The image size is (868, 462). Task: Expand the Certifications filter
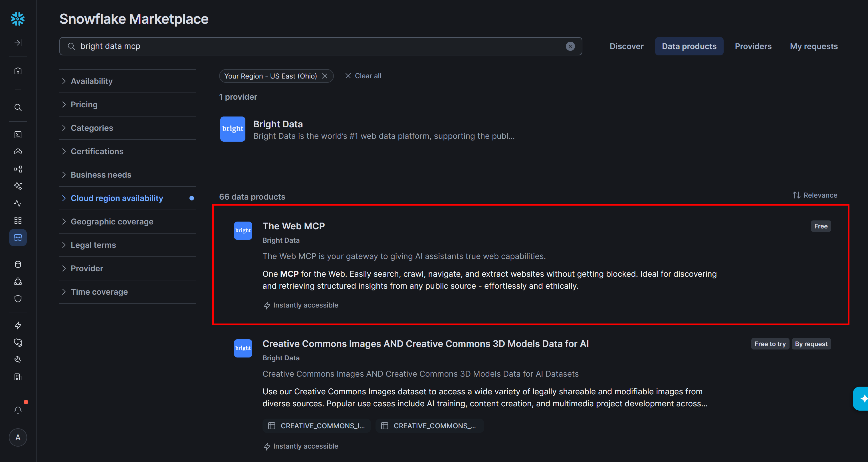(128, 151)
